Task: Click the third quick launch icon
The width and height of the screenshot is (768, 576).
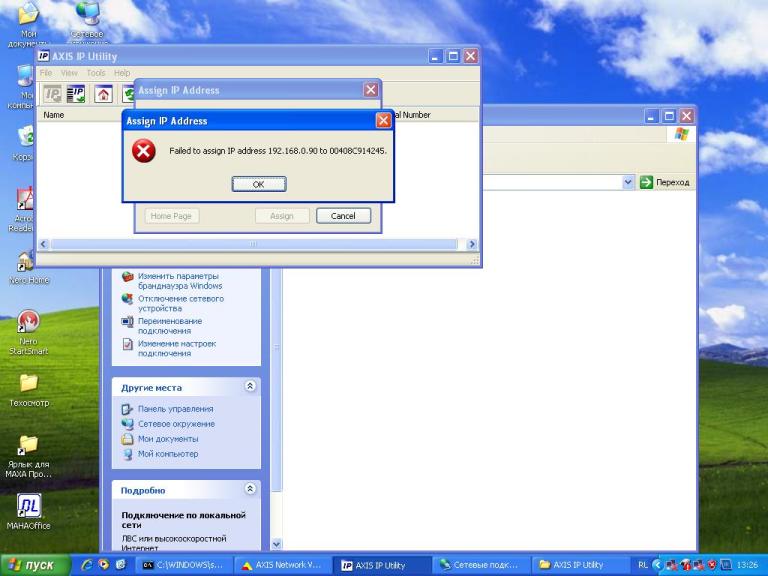Action: point(120,565)
